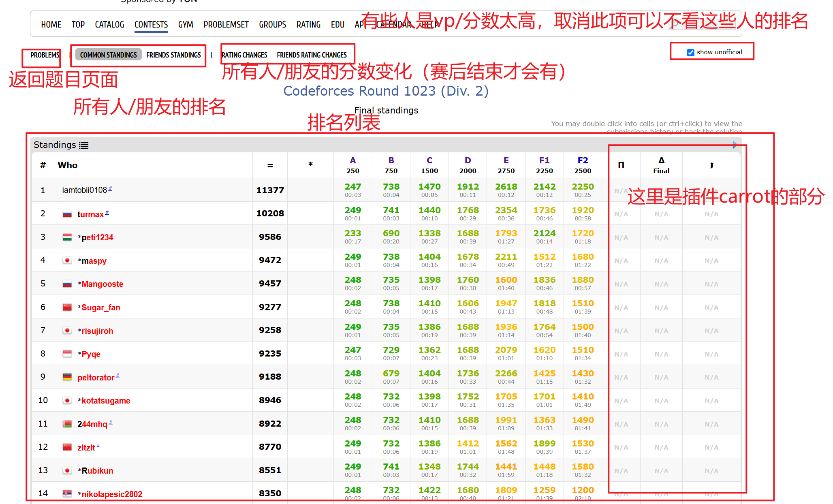Click the Hungarian flag next to peti1234
Viewport: 833px width, 504px height.
(x=67, y=237)
